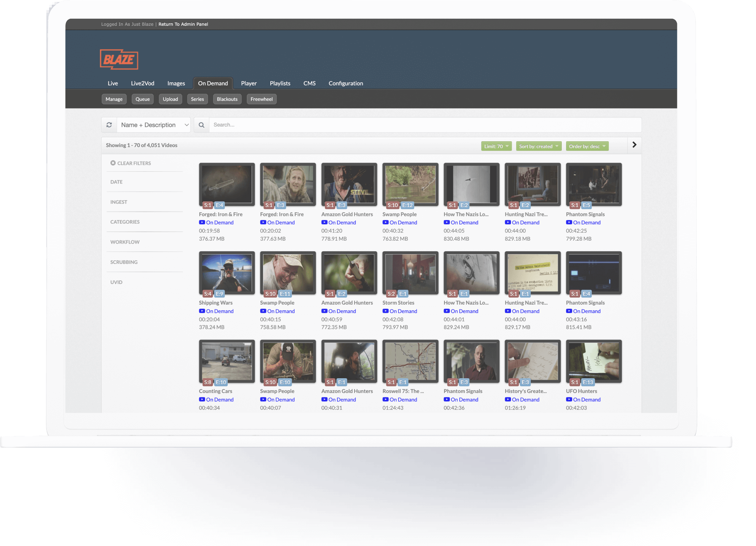Click the On Demand video icon under Storm Stories
Image resolution: width=756 pixels, height=546 pixels.
point(386,311)
